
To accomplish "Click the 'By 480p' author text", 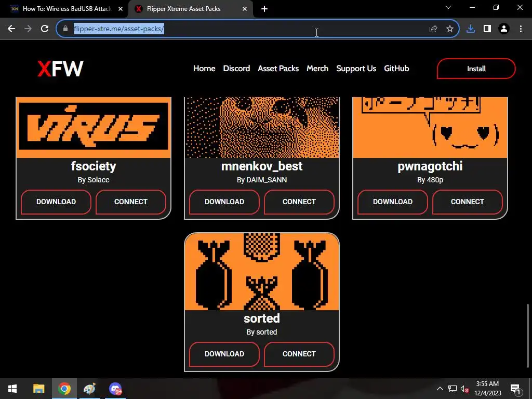I will click(x=430, y=180).
